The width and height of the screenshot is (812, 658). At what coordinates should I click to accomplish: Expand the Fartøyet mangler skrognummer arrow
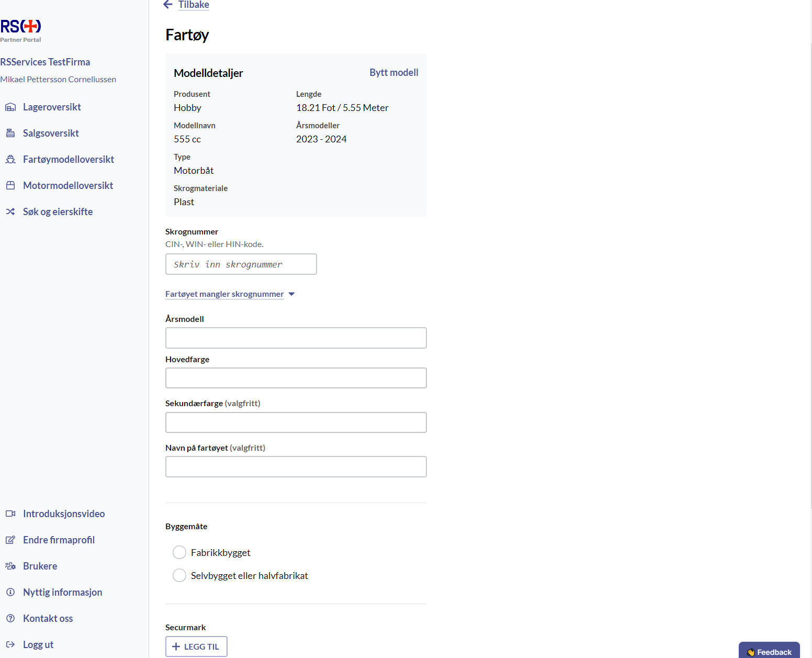coord(291,294)
